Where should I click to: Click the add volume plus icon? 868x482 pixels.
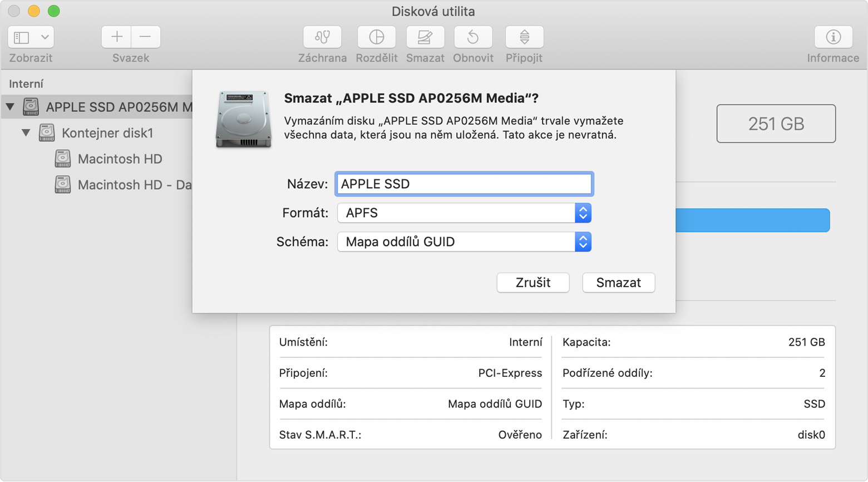pos(117,37)
